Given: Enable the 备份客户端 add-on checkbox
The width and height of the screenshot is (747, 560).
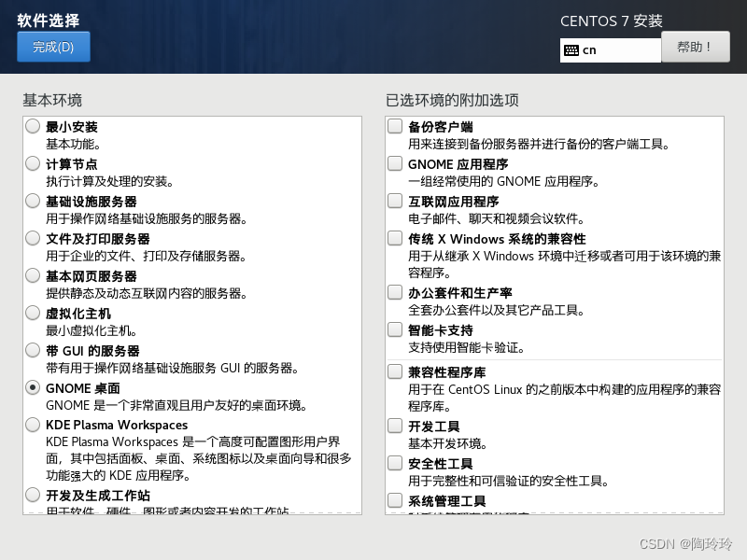Looking at the screenshot, I should [395, 126].
